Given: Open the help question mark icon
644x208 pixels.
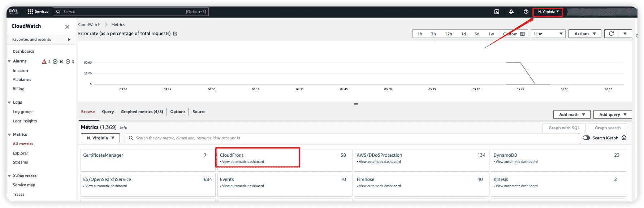Looking at the screenshot, I should click(526, 12).
